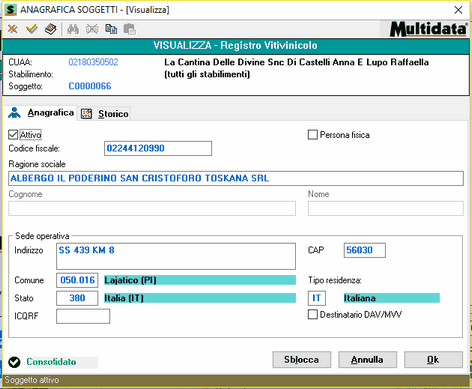The width and height of the screenshot is (472, 389).
Task: Uncheck the Attivo checkbox
Action: pos(13,135)
